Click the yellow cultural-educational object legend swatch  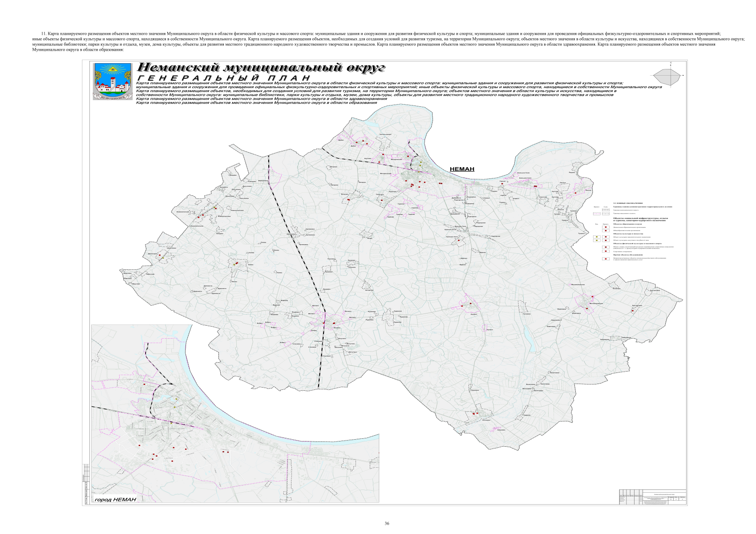point(597,237)
